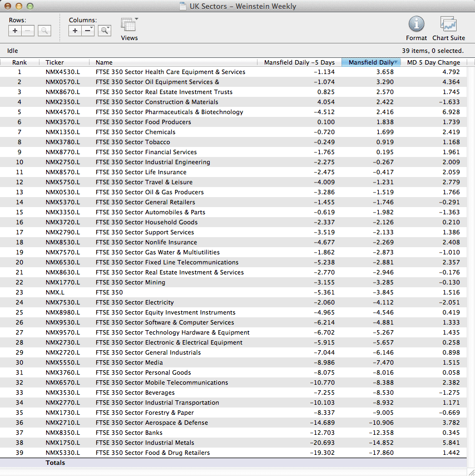Click the MD 5 Day Change header
The width and height of the screenshot is (475, 476).
pos(433,62)
